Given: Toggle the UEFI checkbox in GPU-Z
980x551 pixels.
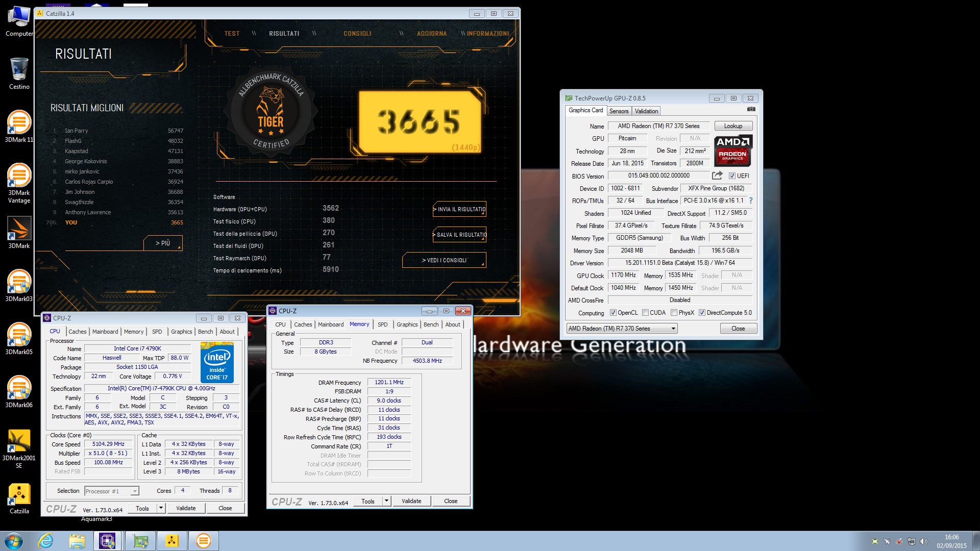Looking at the screenshot, I should coord(732,176).
